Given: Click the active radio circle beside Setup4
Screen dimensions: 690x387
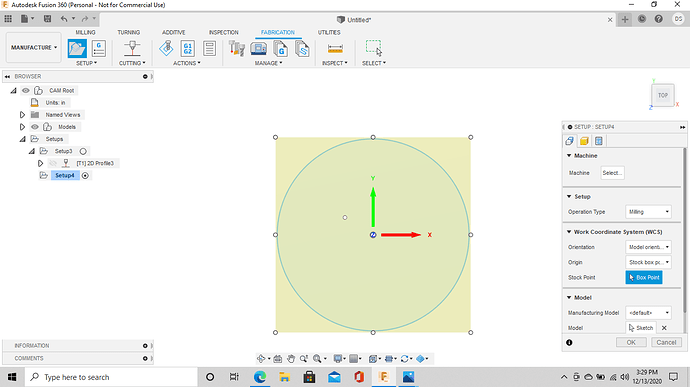Looking at the screenshot, I should [x=85, y=176].
